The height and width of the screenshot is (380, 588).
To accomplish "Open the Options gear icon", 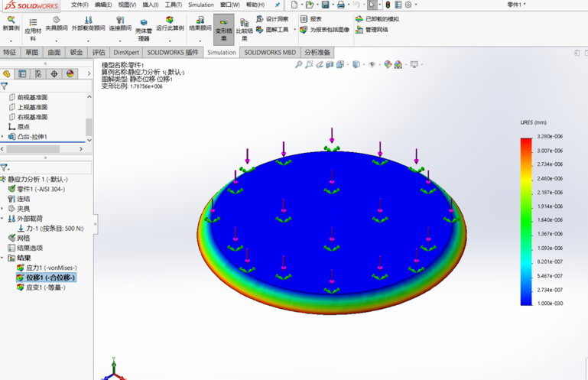I will (x=408, y=5).
